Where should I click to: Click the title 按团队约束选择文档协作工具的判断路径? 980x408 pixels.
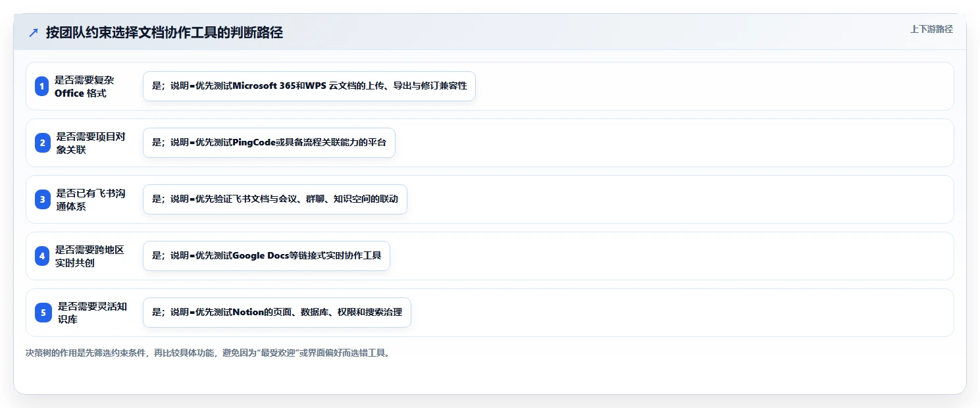click(x=165, y=33)
